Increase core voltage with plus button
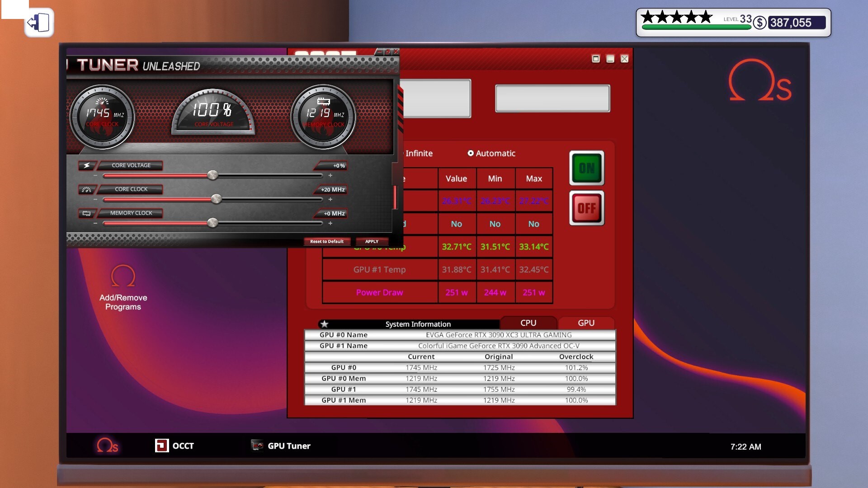Screen dimensions: 868x488 coord(330,175)
